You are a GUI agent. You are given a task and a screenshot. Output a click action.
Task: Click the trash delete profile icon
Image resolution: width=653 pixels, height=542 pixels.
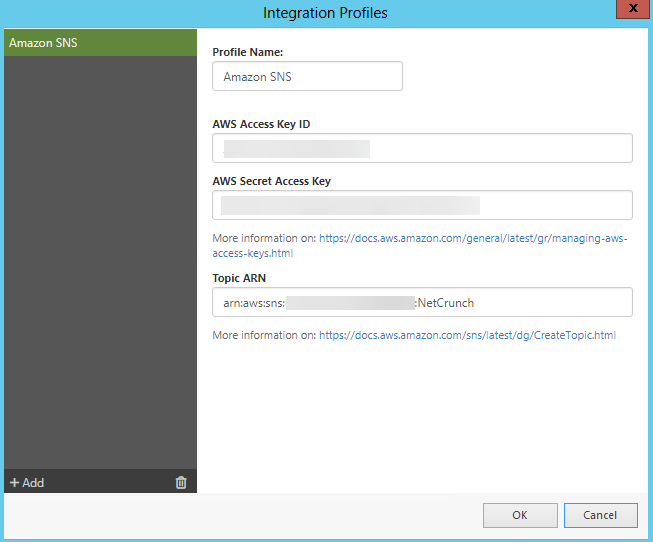(181, 482)
